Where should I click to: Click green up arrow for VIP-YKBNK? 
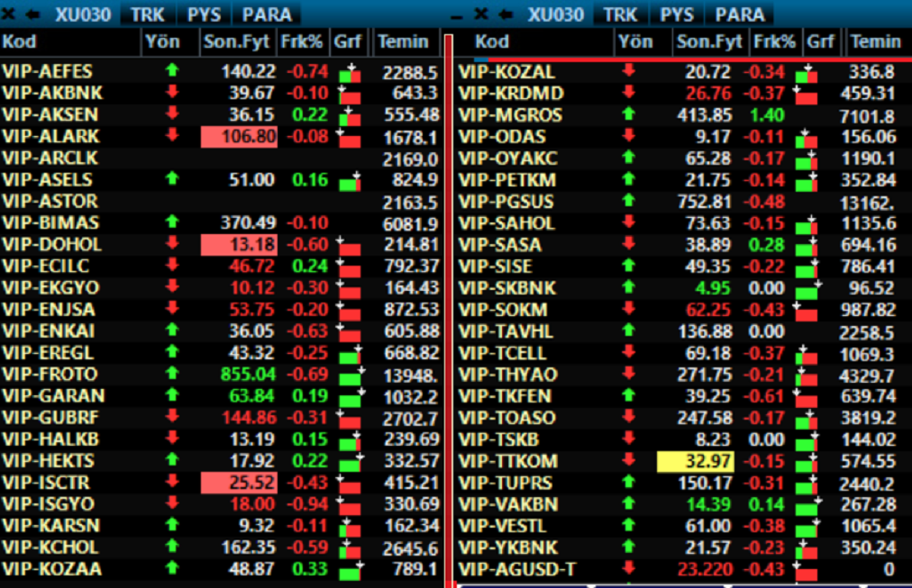(628, 547)
